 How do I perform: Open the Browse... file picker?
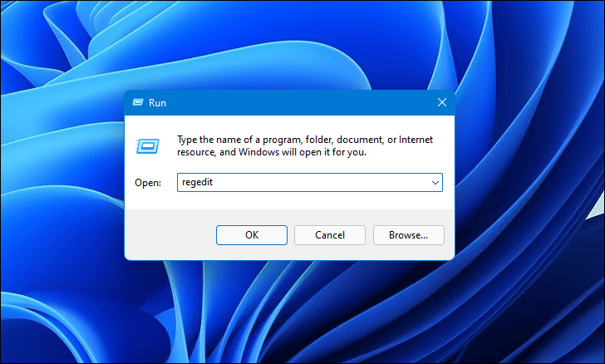(x=409, y=235)
